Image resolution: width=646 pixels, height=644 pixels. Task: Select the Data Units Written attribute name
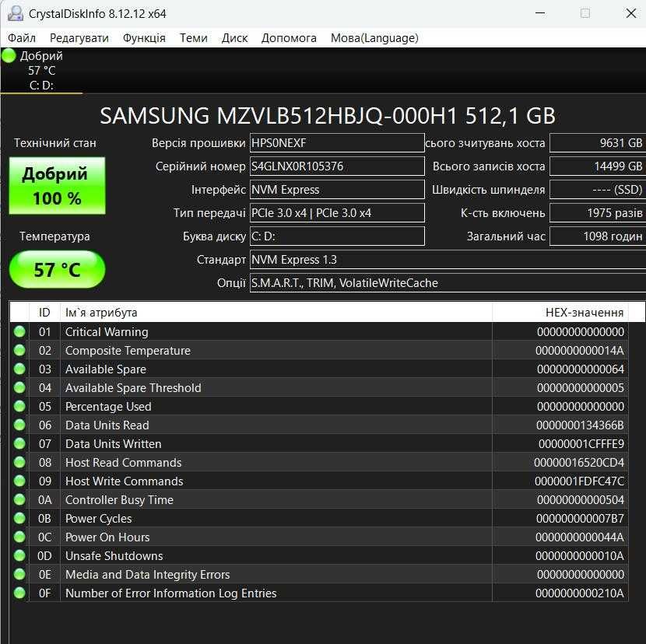[114, 444]
